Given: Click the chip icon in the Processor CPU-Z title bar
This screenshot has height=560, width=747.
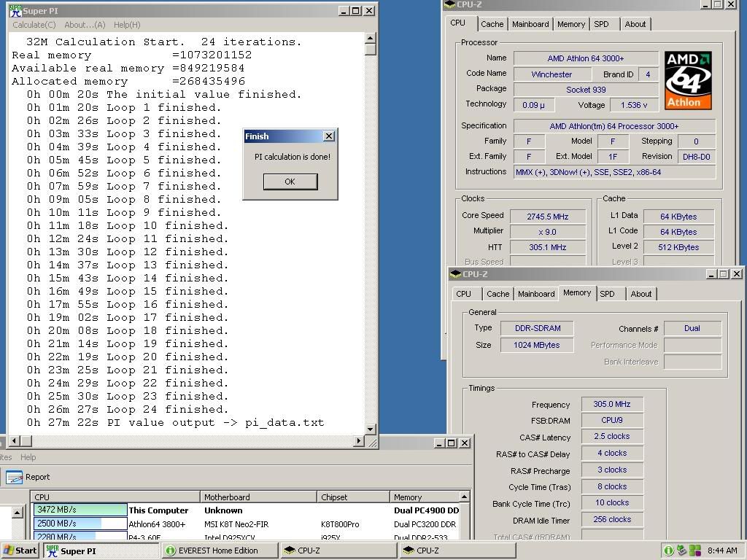Looking at the screenshot, I should point(449,5).
